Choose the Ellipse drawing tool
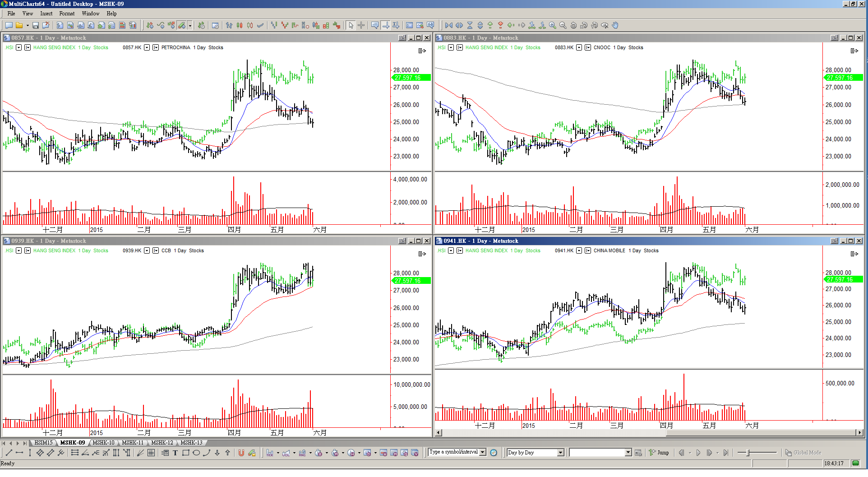 pos(196,453)
